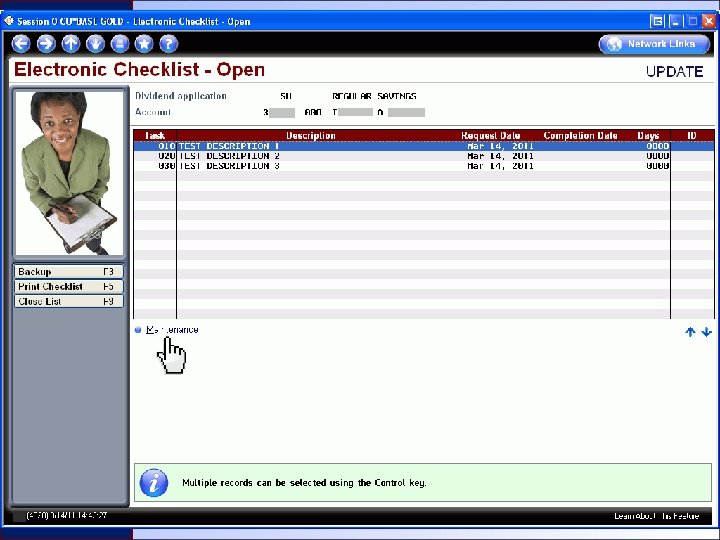Click the first title bar window button

click(658, 21)
